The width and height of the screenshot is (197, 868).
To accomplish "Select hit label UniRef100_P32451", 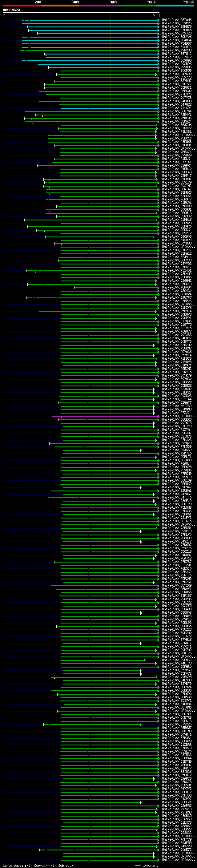I will click(x=177, y=271).
